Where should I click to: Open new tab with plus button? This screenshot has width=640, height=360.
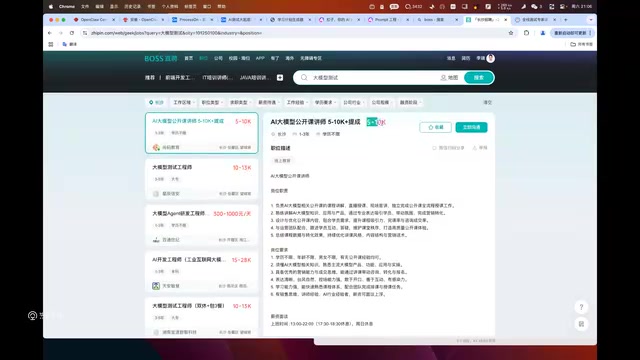click(x=566, y=20)
